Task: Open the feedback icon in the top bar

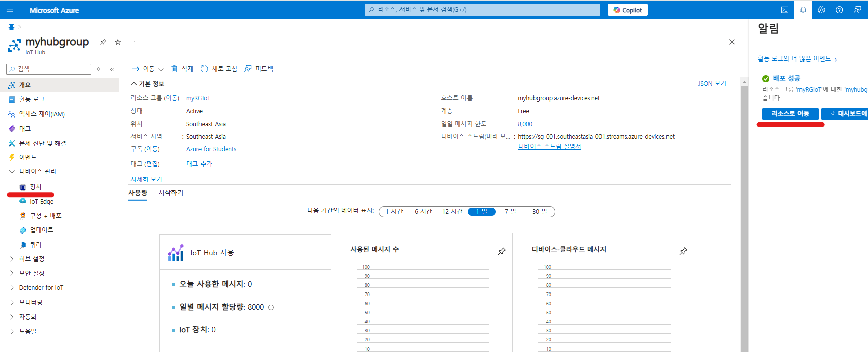Action: pyautogui.click(x=857, y=10)
